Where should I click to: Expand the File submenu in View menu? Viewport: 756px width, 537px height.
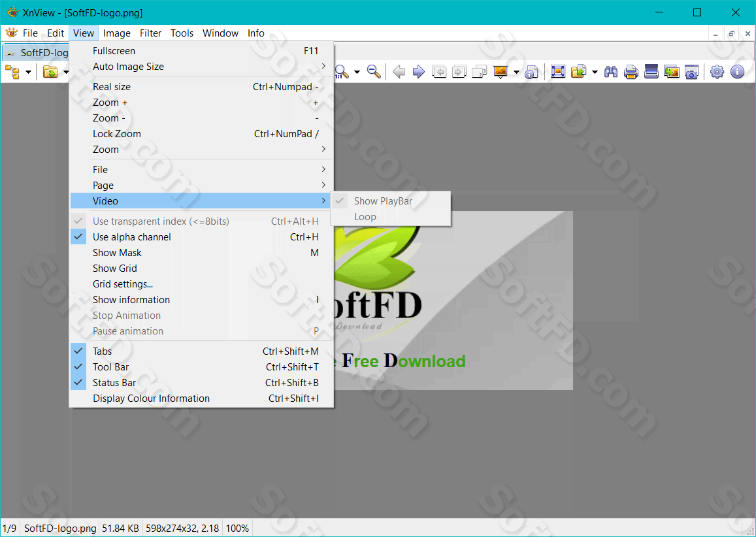pyautogui.click(x=201, y=170)
